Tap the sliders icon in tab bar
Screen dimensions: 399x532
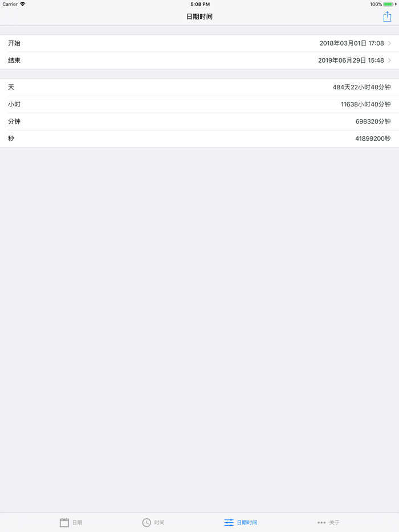(229, 522)
